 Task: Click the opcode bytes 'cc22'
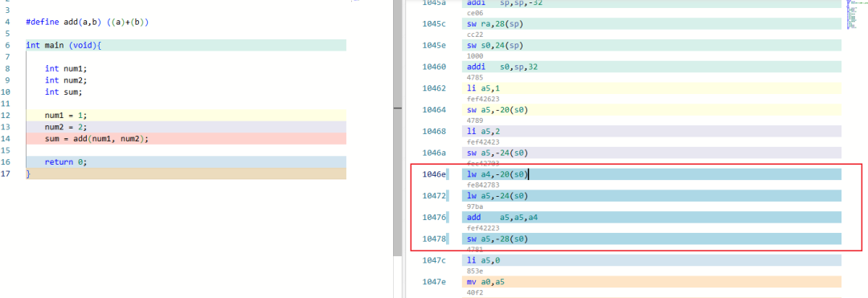point(476,35)
